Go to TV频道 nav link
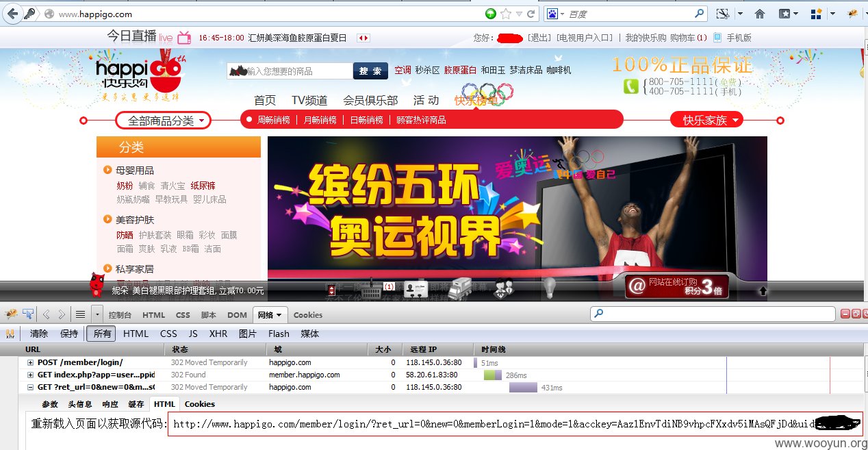The image size is (868, 450). 309,100
